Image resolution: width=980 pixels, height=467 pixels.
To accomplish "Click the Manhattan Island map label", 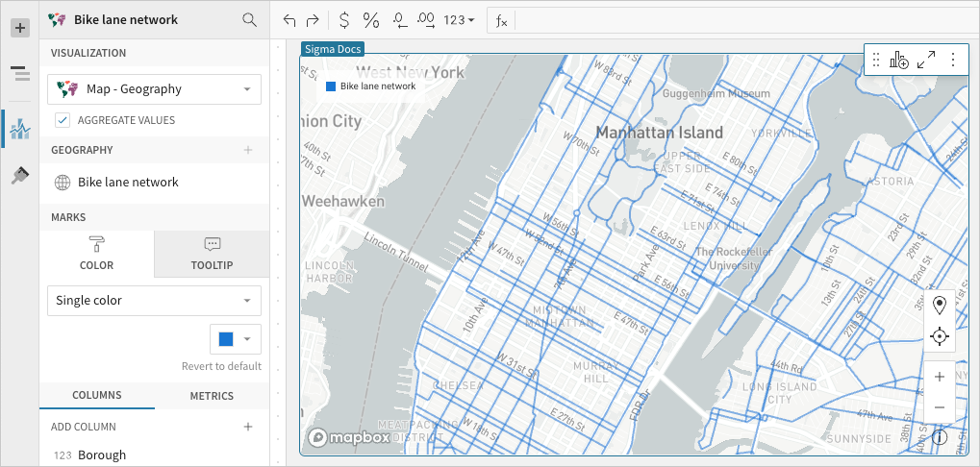I will 660,133.
